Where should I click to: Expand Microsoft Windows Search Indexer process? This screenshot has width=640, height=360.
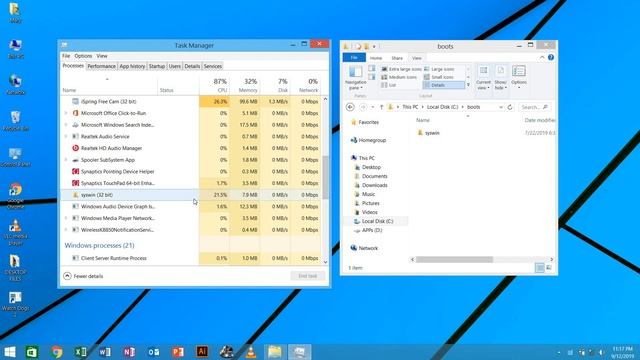pos(66,125)
